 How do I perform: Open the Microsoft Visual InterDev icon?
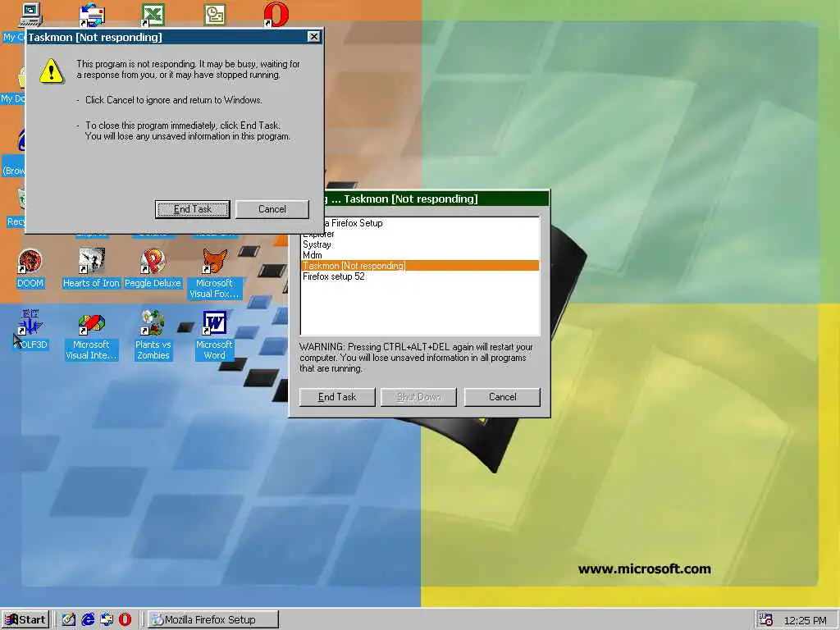click(91, 336)
